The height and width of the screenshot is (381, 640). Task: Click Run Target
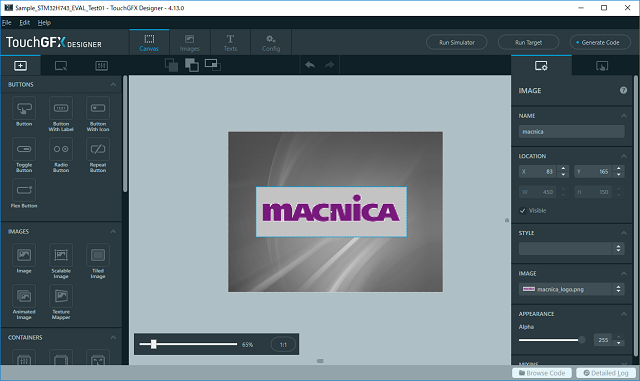(x=529, y=42)
